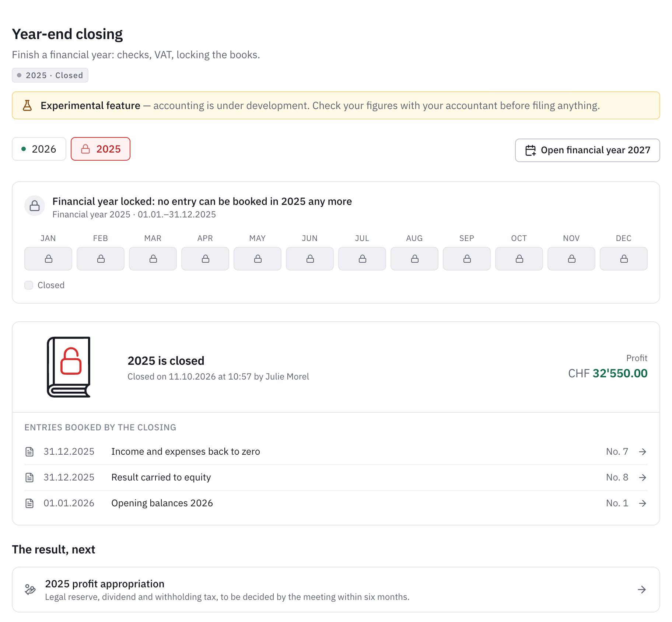
Task: Click the experimental feature flask icon
Action: pyautogui.click(x=27, y=105)
